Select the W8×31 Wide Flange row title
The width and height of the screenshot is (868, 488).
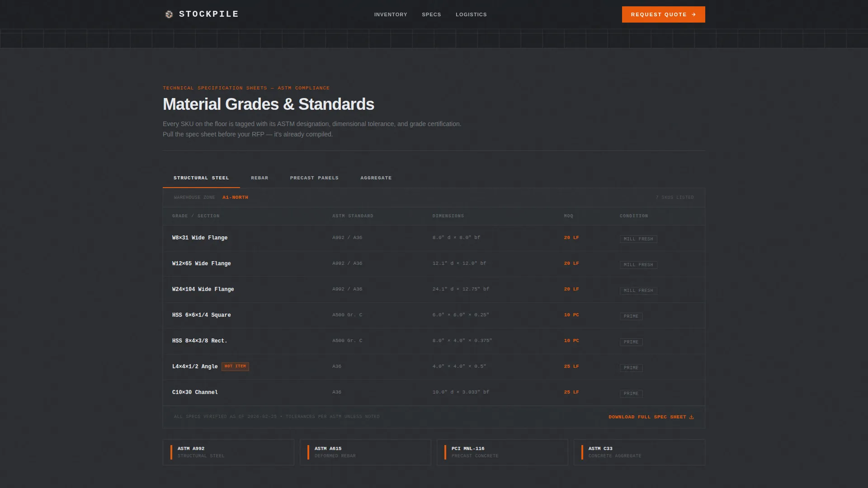click(x=200, y=238)
